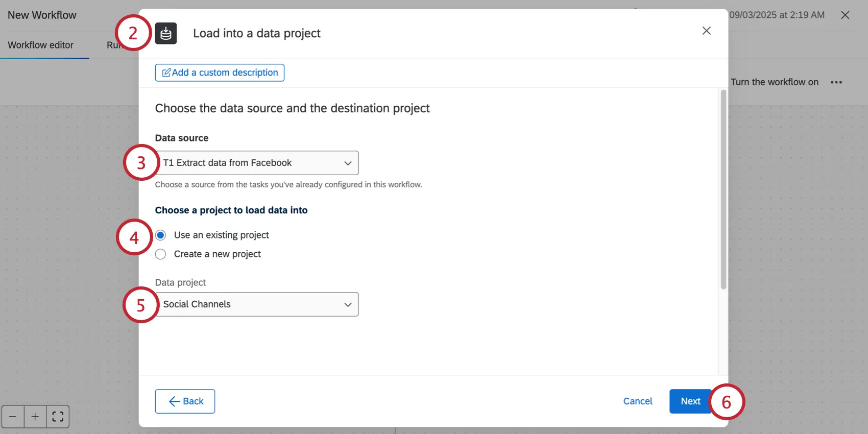Click the zoom out minus icon
This screenshot has width=868, height=434.
coord(13,417)
